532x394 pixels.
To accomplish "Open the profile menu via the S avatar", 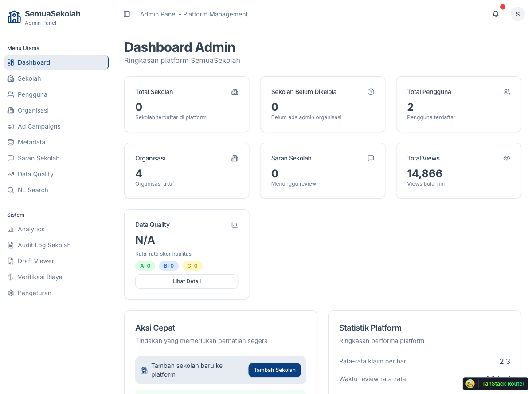I will tap(517, 14).
